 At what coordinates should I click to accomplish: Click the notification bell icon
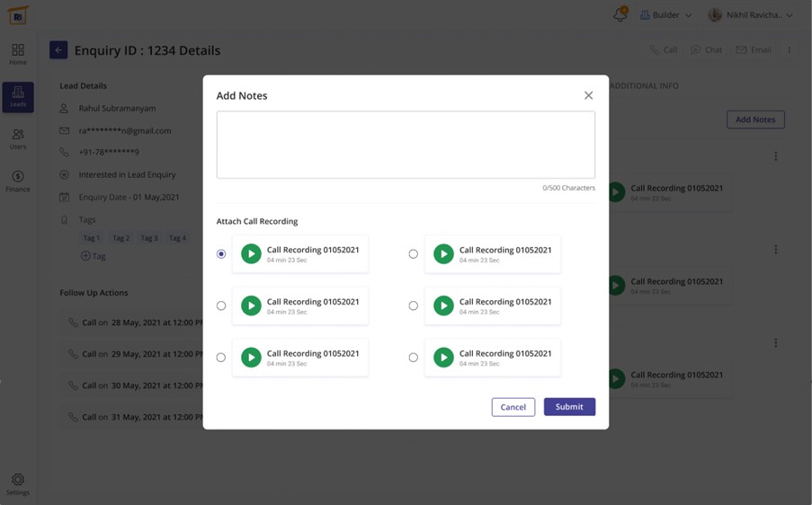point(620,15)
